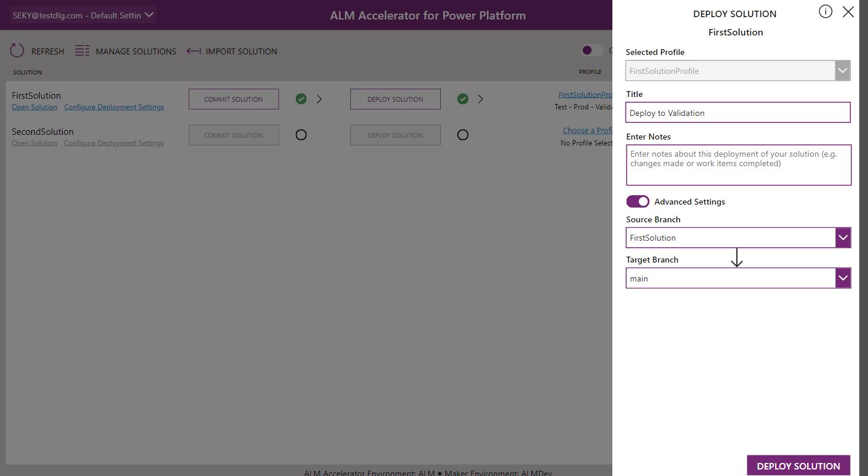The height and width of the screenshot is (476, 868).
Task: Click SecondSolution's empty commit status circle
Action: pos(301,135)
